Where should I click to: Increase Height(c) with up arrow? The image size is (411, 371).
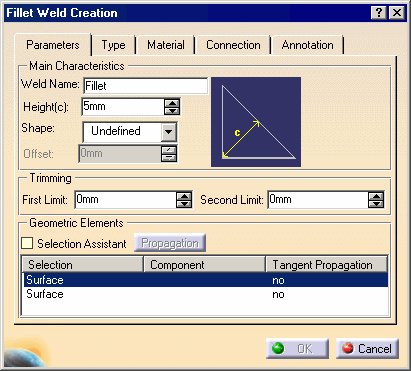tap(172, 103)
